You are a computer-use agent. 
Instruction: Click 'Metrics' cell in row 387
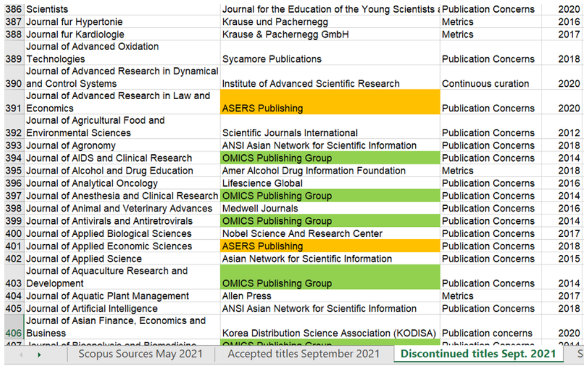(x=491, y=22)
